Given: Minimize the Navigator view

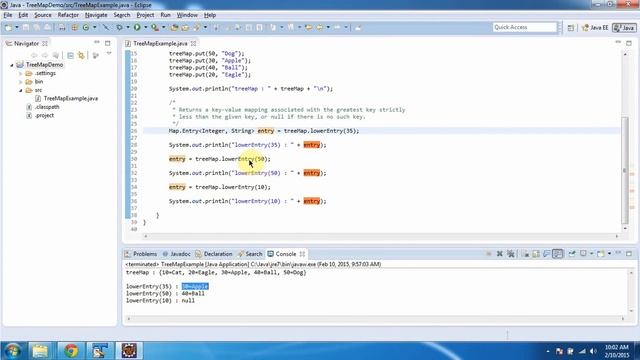Looking at the screenshot, I should pos(97,43).
